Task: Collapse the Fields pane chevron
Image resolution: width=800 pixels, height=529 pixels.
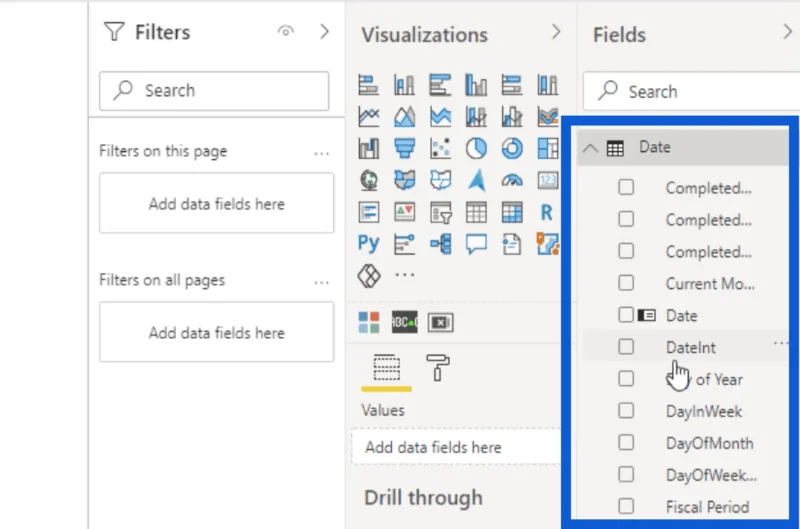Action: [787, 32]
